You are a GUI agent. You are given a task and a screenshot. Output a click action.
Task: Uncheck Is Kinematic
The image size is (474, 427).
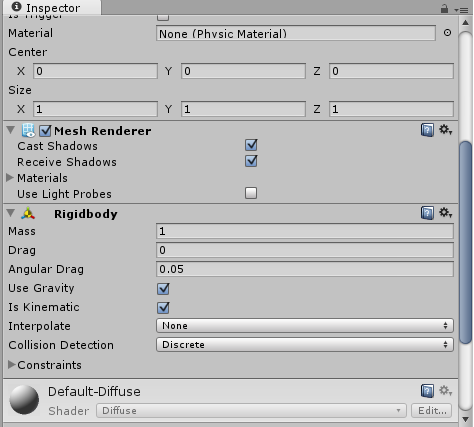pyautogui.click(x=163, y=308)
